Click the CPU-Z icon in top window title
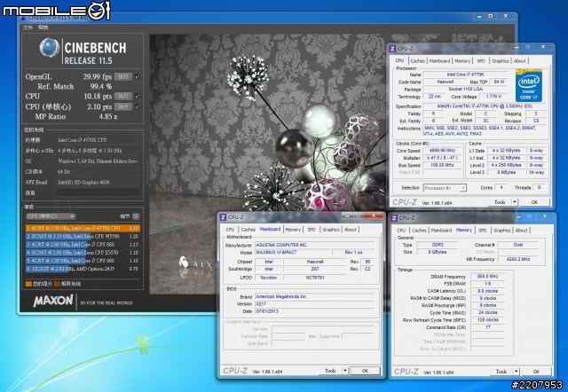Image resolution: width=568 pixels, height=392 pixels. pyautogui.click(x=392, y=49)
